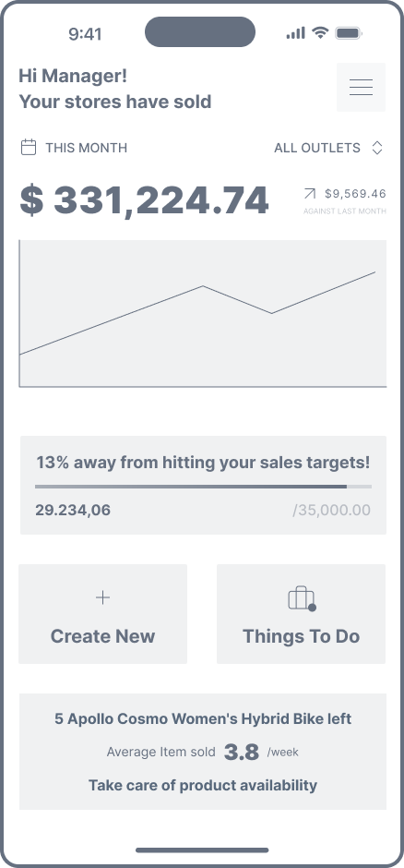The image size is (404, 868).
Task: Click the calendar icon beside THIS MONTH
Action: click(x=29, y=148)
